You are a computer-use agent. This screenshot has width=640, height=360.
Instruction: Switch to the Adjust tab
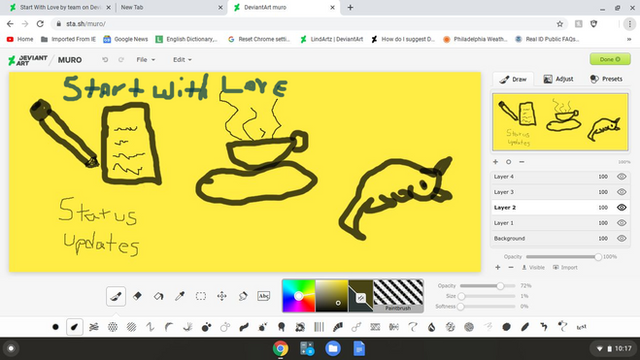(x=558, y=79)
